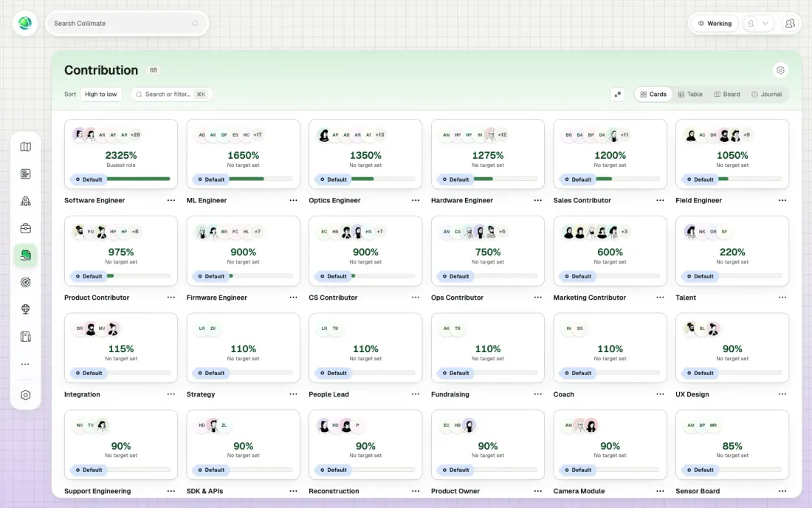Open Software Engineer card options menu
Viewport: 812px width, 508px height.
(171, 200)
